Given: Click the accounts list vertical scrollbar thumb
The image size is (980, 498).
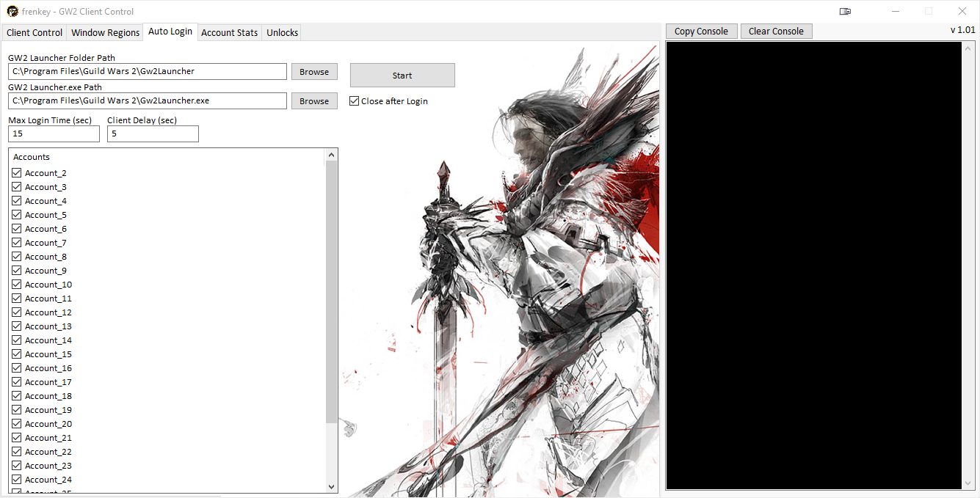Looking at the screenshot, I should click(331, 293).
